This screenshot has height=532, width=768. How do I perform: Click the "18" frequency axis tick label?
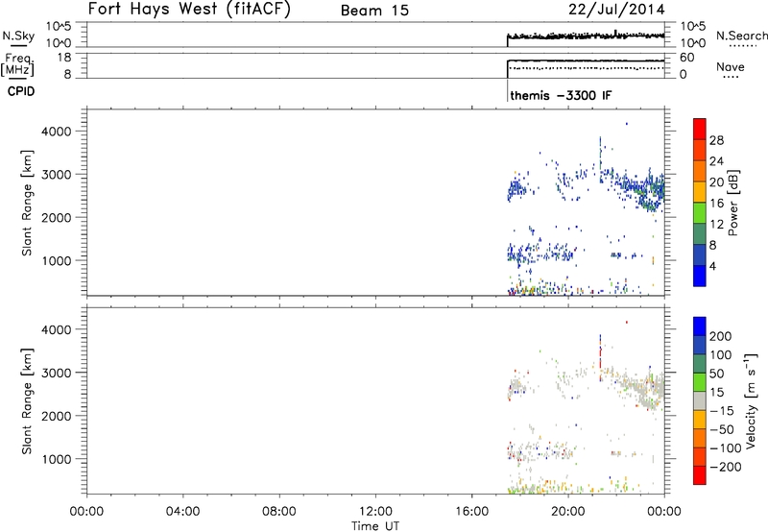coord(65,58)
